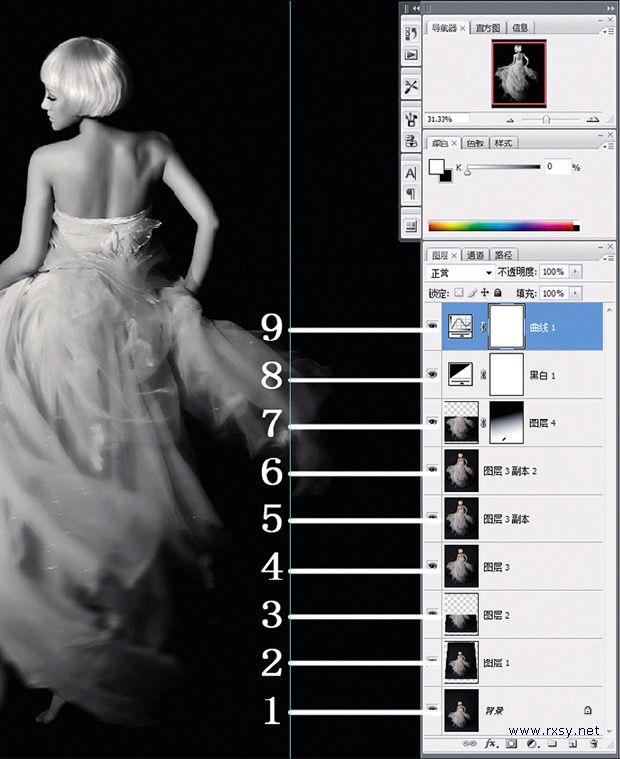Hide the 图层 3 副本 2 layer eye

pyautogui.click(x=433, y=469)
